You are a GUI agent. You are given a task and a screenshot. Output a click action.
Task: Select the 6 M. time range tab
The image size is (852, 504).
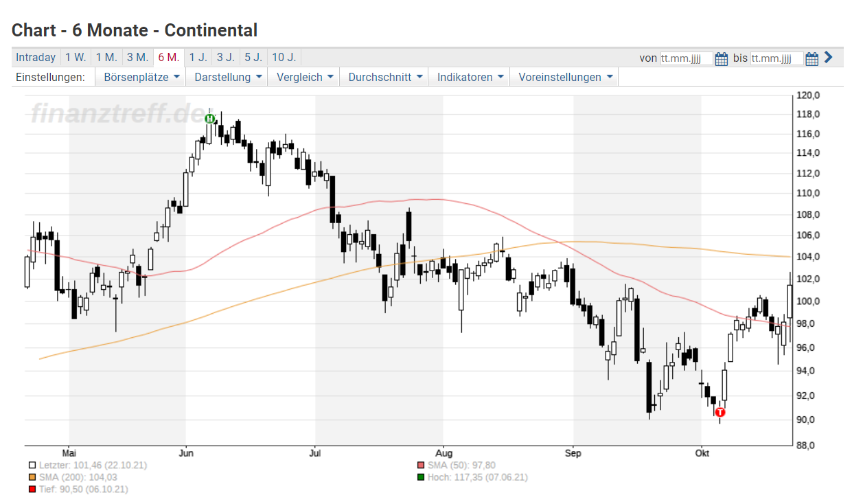[168, 57]
